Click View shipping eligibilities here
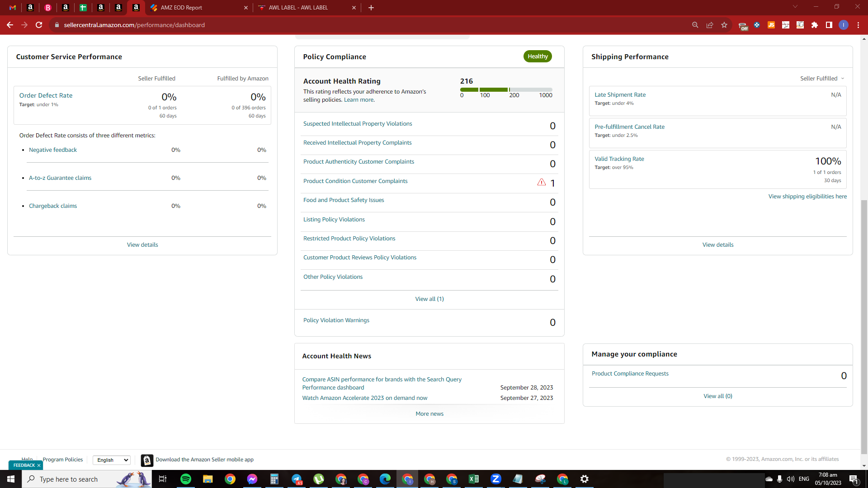This screenshot has width=868, height=488. pyautogui.click(x=807, y=197)
